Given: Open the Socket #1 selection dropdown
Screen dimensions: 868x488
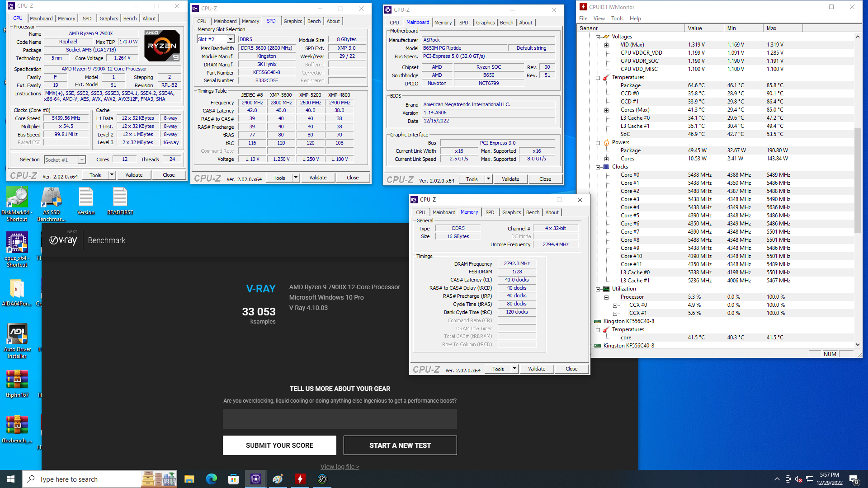Looking at the screenshot, I should pyautogui.click(x=82, y=160).
